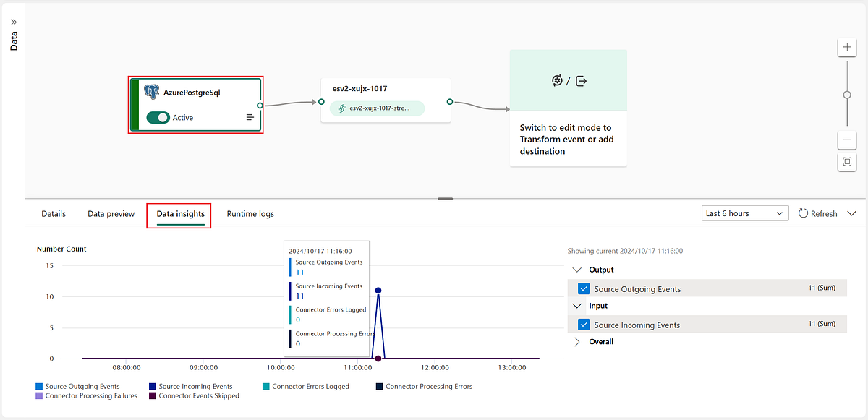
Task: Click the canvas zoom in plus button
Action: (x=847, y=48)
